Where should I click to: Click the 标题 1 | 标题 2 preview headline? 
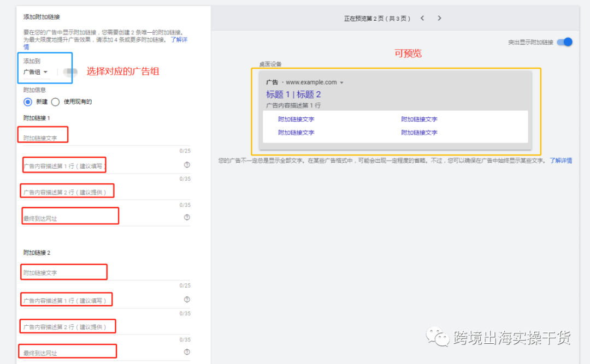coord(293,94)
